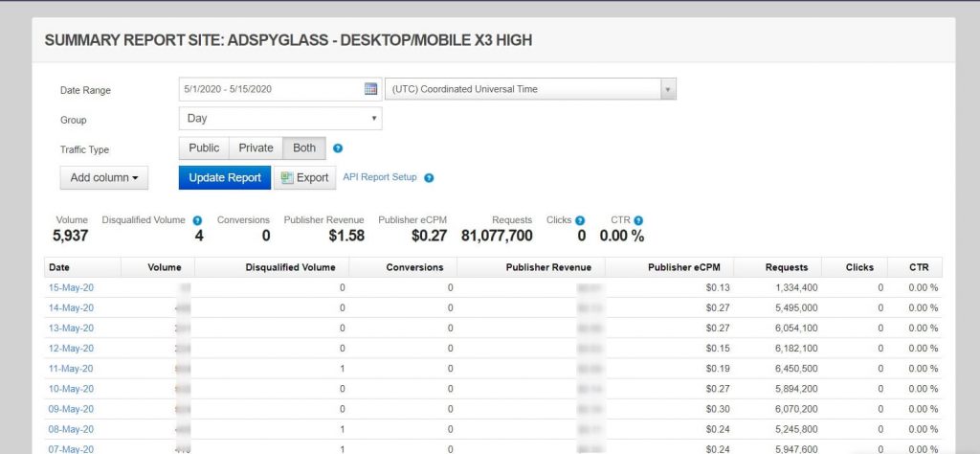980x454 pixels.
Task: Click the Update Report button
Action: coord(225,178)
